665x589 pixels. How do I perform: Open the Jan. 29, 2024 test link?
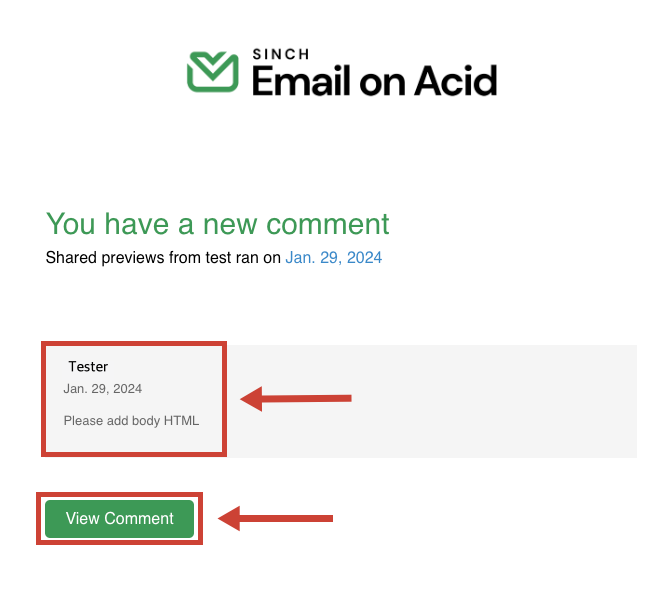pos(334,257)
